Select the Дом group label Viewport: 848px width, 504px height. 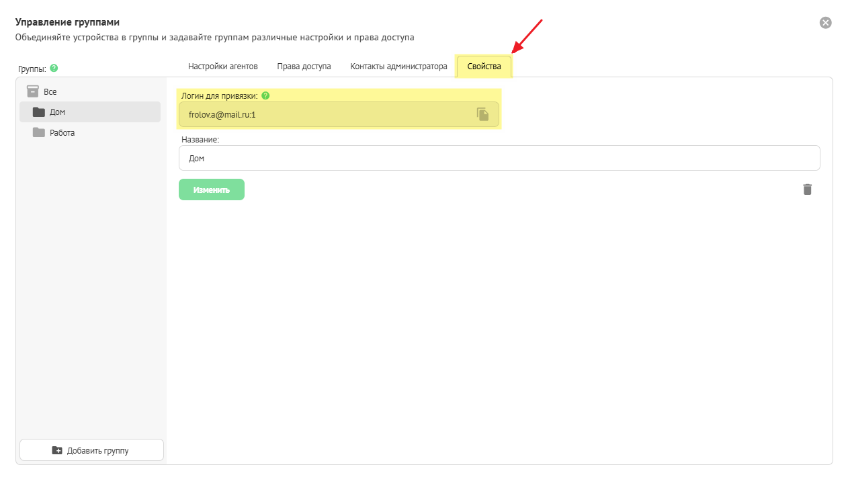[58, 112]
